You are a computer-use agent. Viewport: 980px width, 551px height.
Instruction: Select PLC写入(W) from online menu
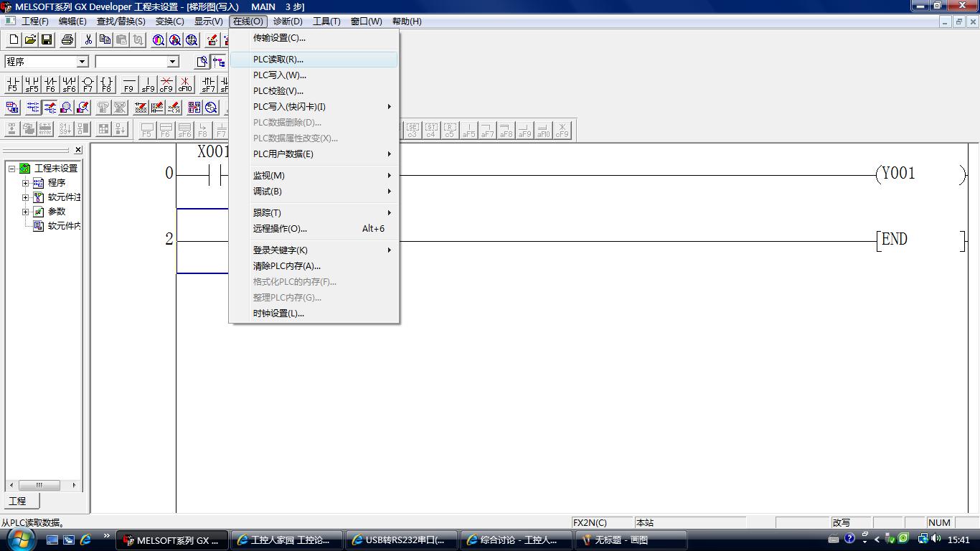(279, 75)
